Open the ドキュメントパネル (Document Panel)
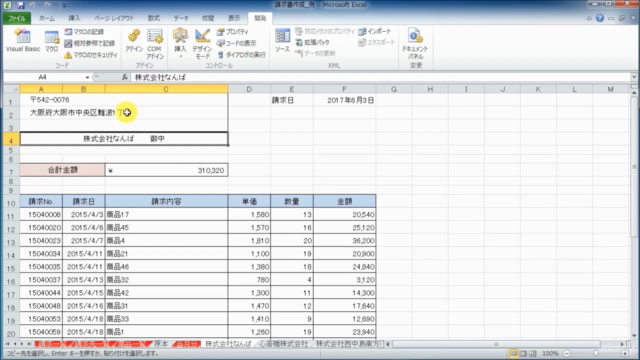The width and height of the screenshot is (640, 360). (x=415, y=44)
